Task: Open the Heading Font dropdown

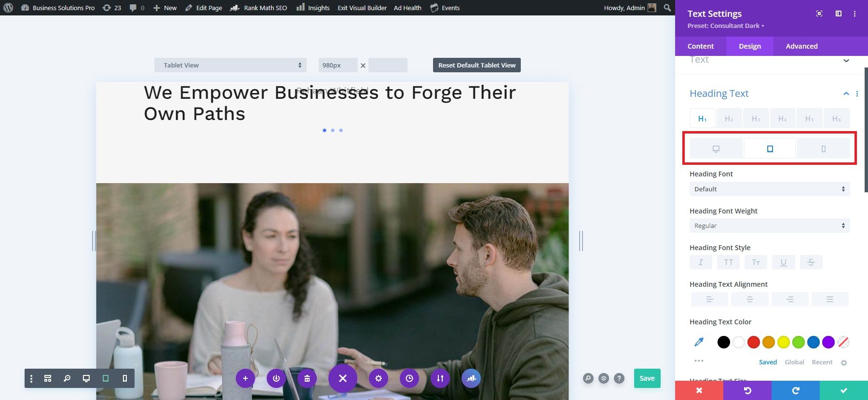Action: (769, 189)
